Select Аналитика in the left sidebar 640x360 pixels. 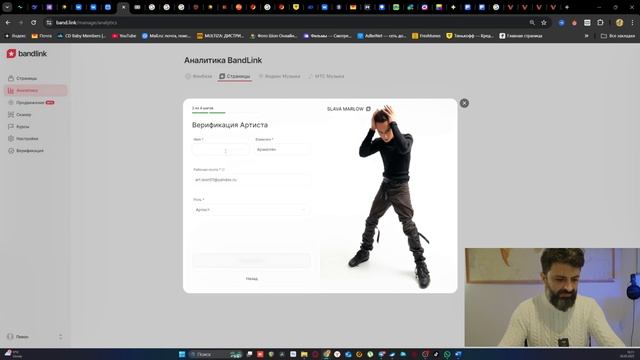click(x=36, y=90)
